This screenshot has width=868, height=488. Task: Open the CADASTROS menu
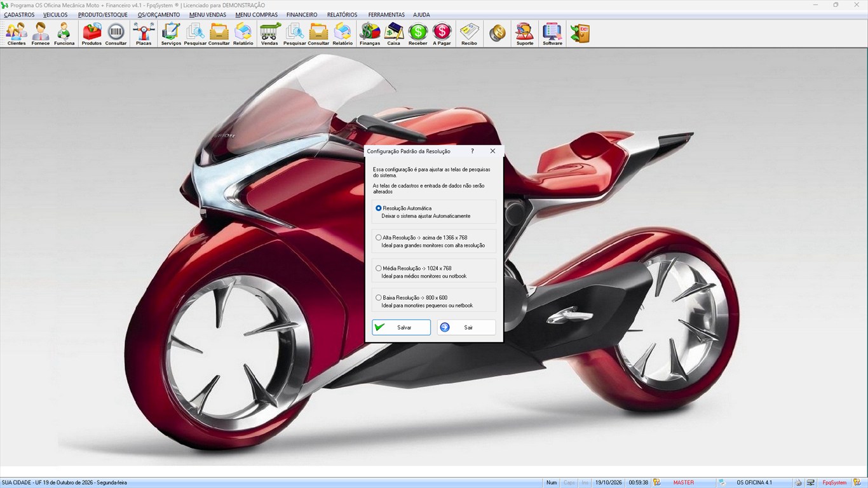coord(19,15)
